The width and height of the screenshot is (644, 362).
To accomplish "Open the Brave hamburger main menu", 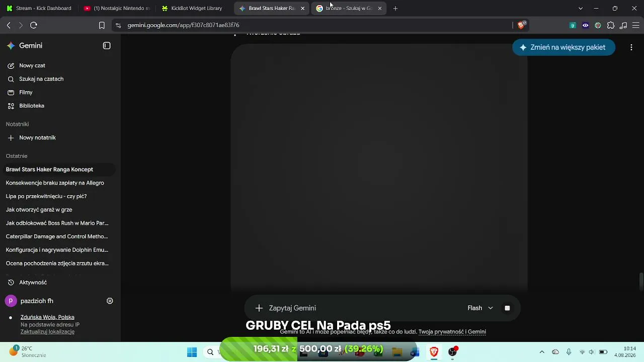I will (x=636, y=25).
